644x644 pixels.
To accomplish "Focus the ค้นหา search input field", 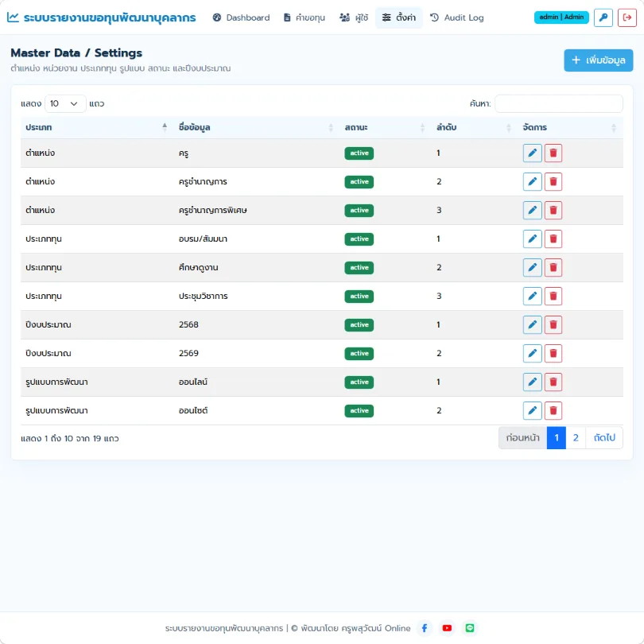I will coord(559,103).
